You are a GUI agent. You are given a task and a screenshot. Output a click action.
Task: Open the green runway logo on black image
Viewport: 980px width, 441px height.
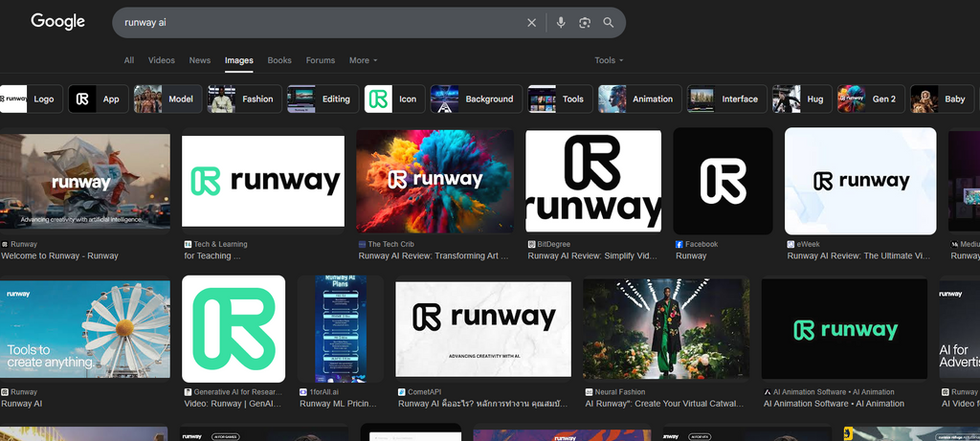(x=844, y=329)
